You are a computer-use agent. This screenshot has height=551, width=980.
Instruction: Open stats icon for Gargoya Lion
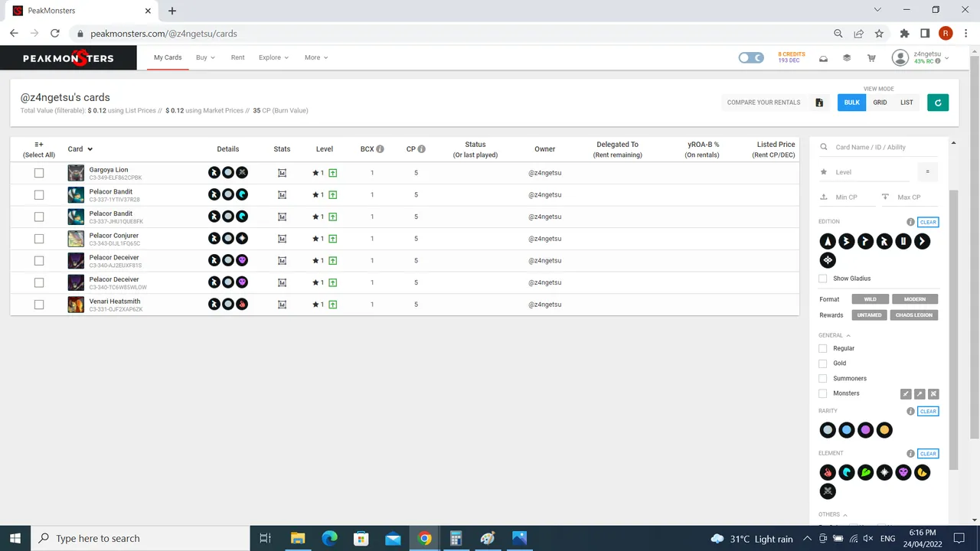[282, 173]
